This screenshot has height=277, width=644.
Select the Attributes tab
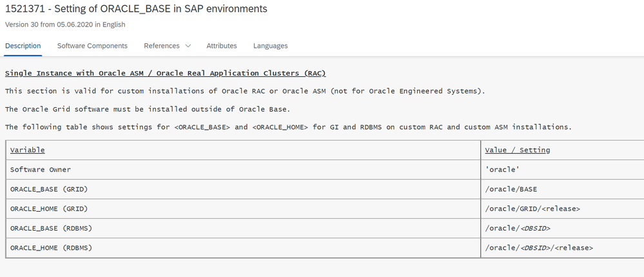(222, 46)
